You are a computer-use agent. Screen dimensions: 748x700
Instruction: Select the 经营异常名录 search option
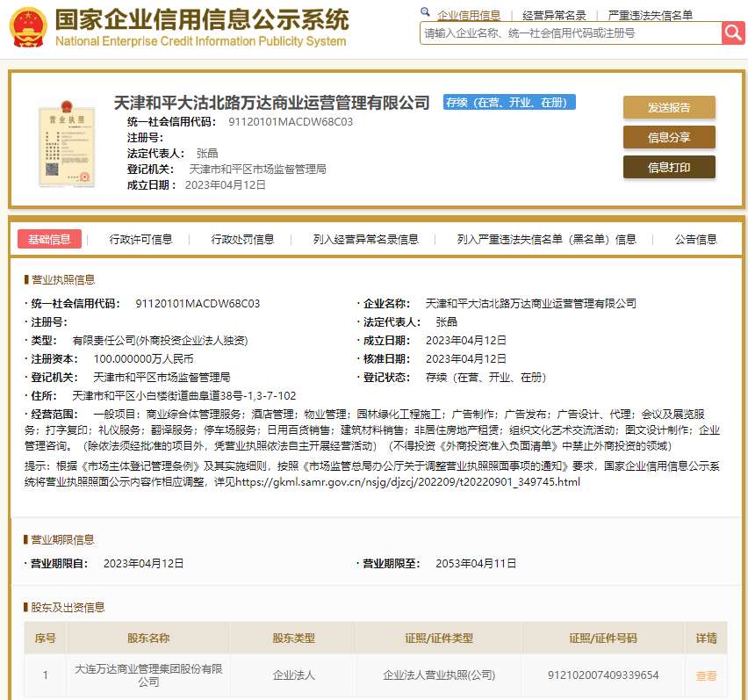tap(554, 15)
